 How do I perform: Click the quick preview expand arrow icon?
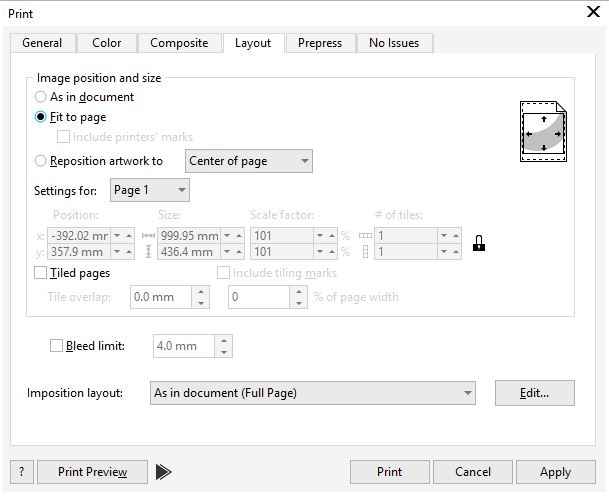[164, 472]
